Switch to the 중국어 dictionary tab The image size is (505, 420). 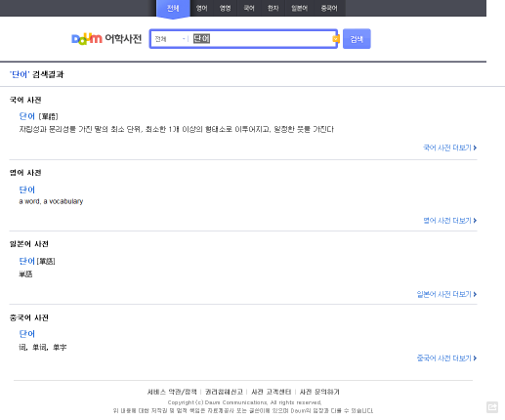click(x=329, y=8)
